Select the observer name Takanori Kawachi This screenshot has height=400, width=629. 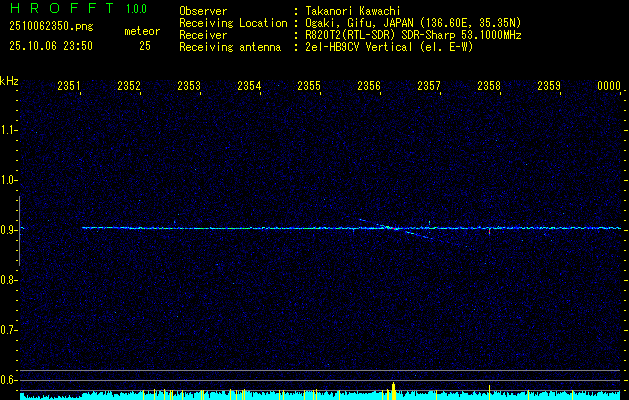click(353, 11)
